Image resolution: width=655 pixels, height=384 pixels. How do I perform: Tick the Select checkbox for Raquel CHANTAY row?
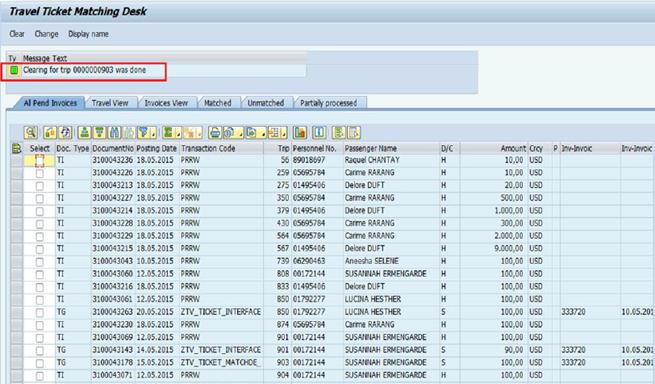(x=40, y=161)
